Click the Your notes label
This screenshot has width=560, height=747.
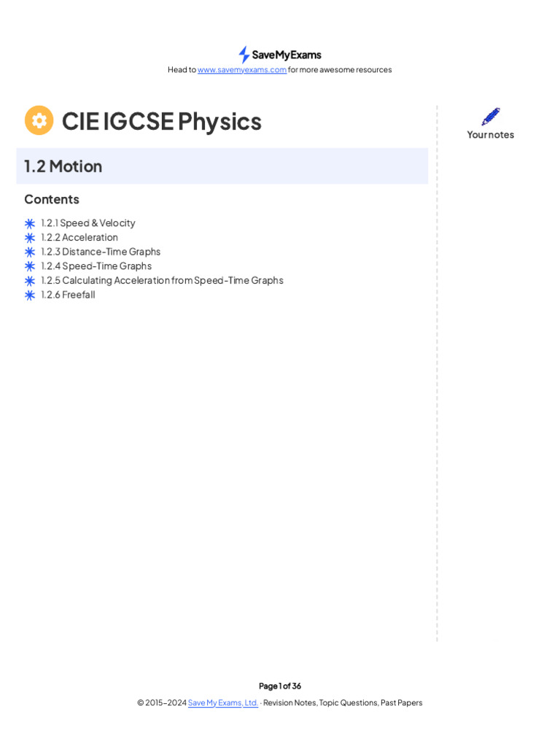click(491, 135)
